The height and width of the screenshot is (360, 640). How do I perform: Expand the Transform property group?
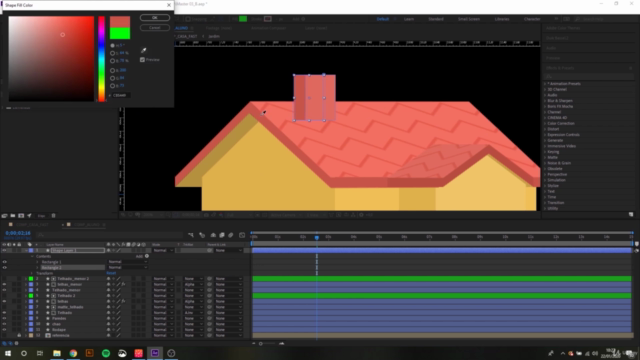(x=32, y=273)
